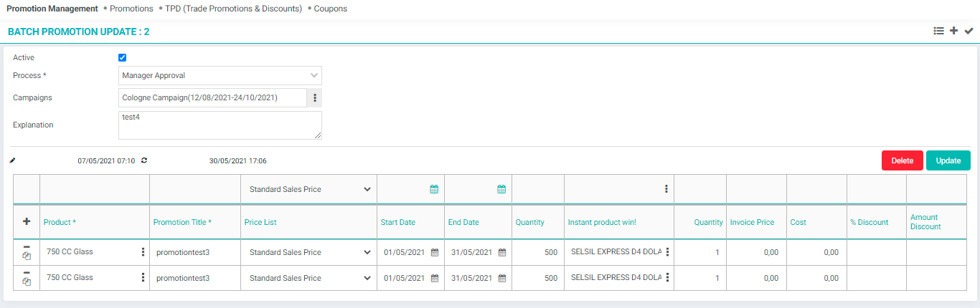Open second row Start Date calendar

(434, 278)
